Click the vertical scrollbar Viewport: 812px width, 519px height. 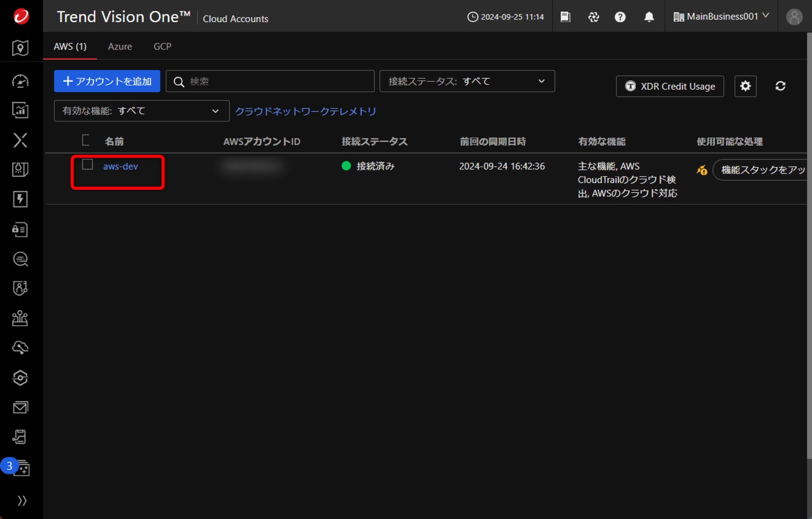tap(809, 246)
